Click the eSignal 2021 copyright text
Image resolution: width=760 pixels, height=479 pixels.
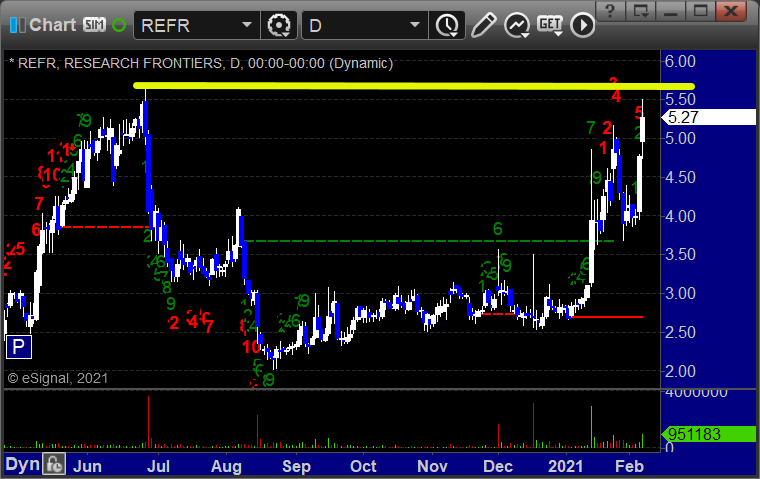[58, 378]
